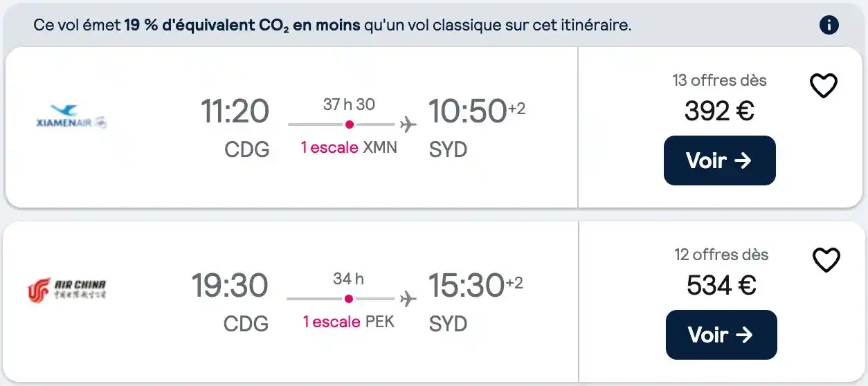Favorite the Air China flight with the heart
868x386 pixels.
(826, 260)
